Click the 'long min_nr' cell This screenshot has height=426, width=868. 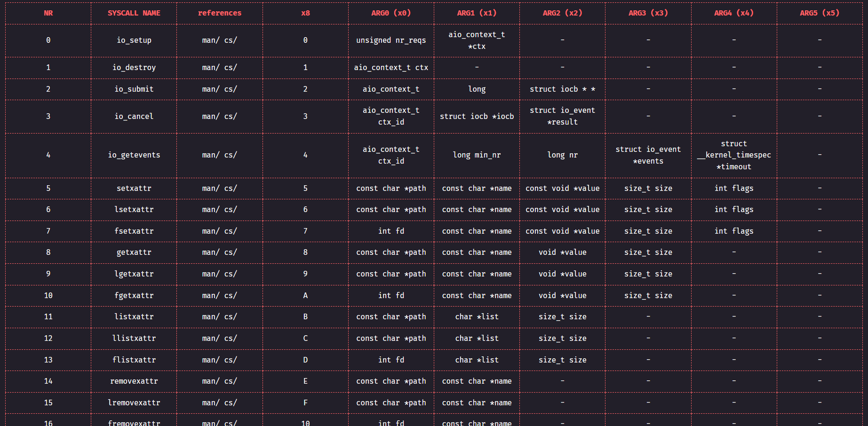(477, 155)
